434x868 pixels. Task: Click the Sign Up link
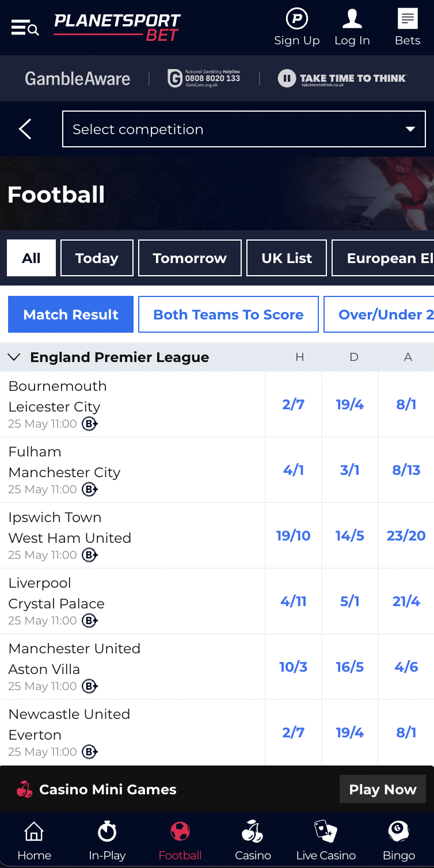tap(296, 27)
